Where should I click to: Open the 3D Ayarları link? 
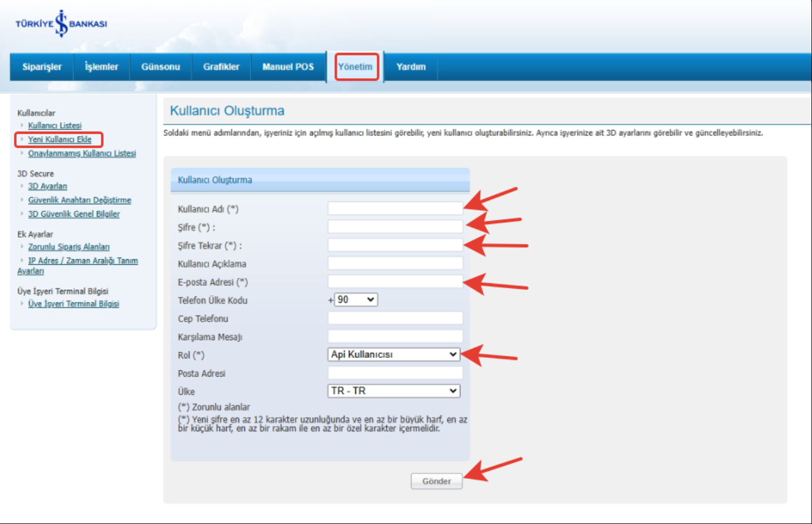pyautogui.click(x=47, y=186)
